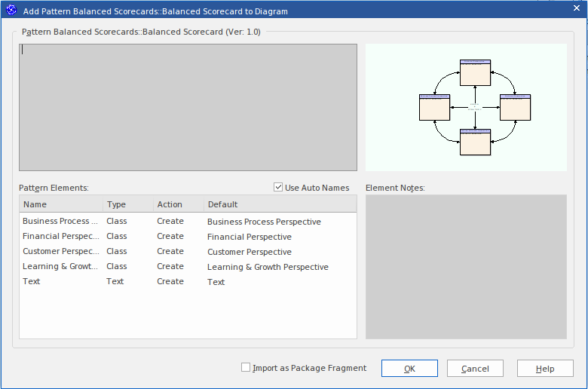Open Help for this dialog

pos(545,369)
